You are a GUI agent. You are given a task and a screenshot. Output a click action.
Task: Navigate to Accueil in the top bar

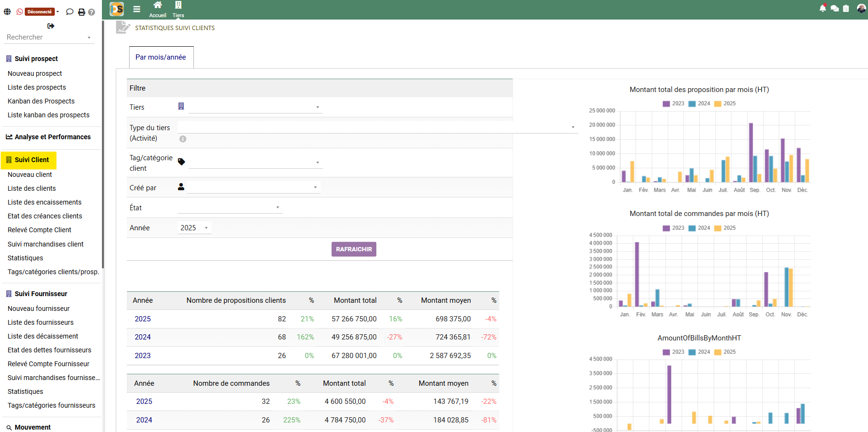click(157, 10)
